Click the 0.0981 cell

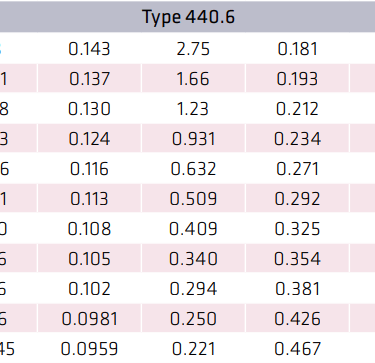(x=89, y=319)
